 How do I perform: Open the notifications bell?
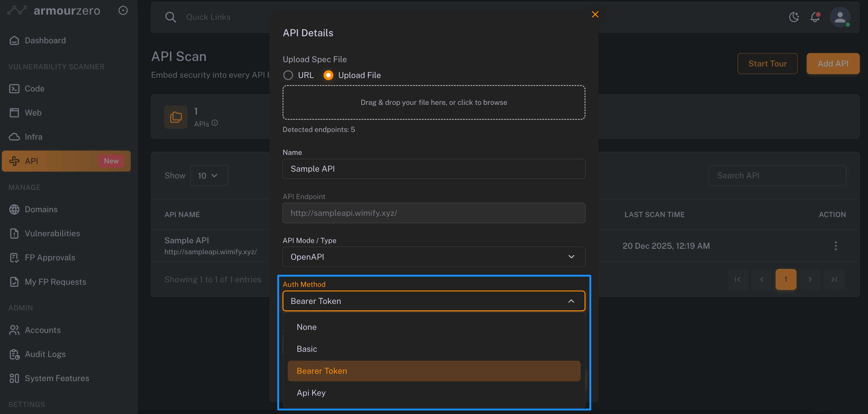coord(815,17)
